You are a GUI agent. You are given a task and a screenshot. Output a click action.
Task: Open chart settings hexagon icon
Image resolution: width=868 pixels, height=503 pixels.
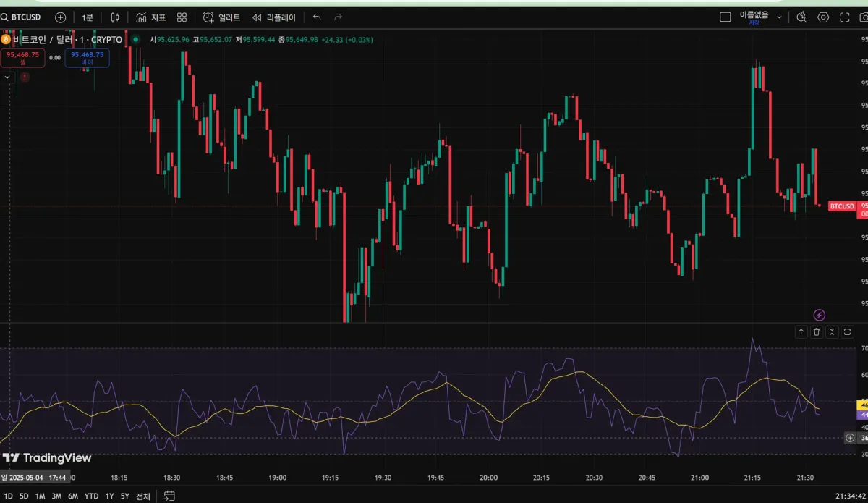point(823,17)
